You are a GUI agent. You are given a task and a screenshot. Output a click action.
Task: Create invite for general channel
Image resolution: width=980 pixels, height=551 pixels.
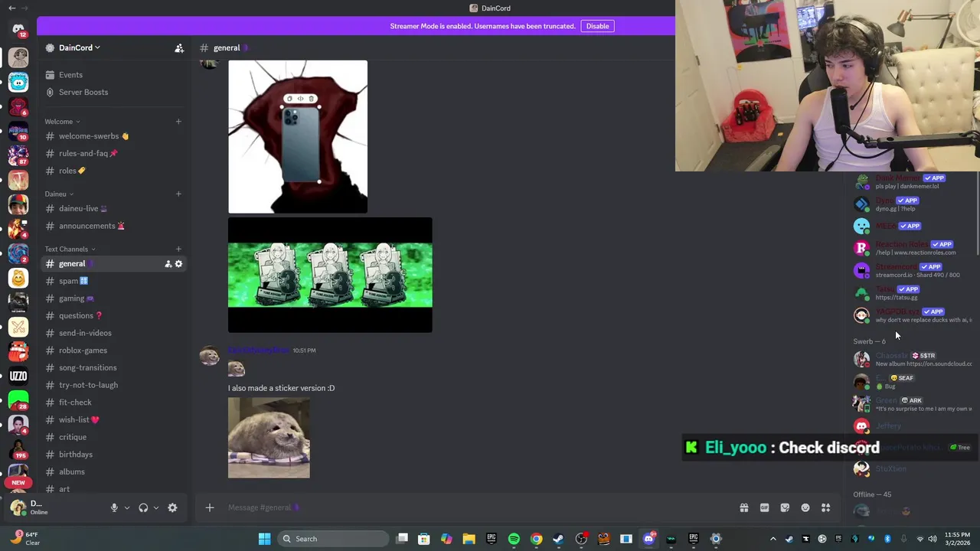pyautogui.click(x=168, y=264)
